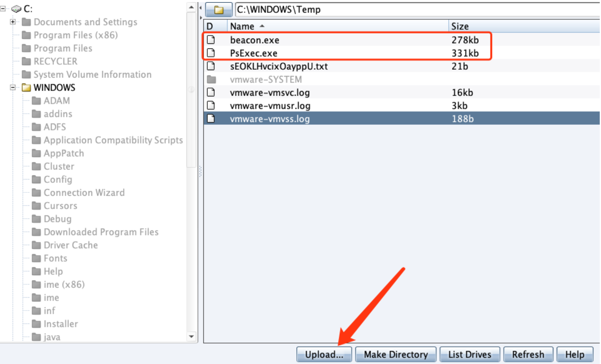601x364 pixels.
Task: Click the ADFS folder icon
Action: (37, 127)
